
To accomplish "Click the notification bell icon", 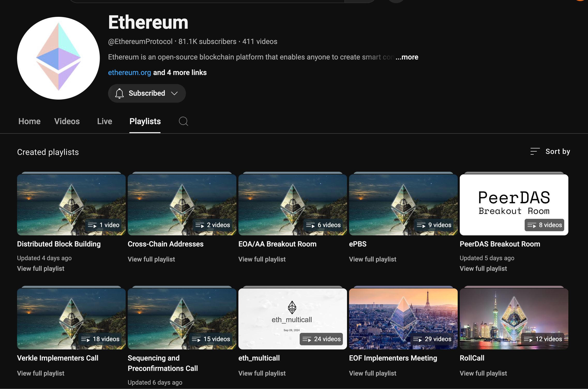I will [119, 93].
